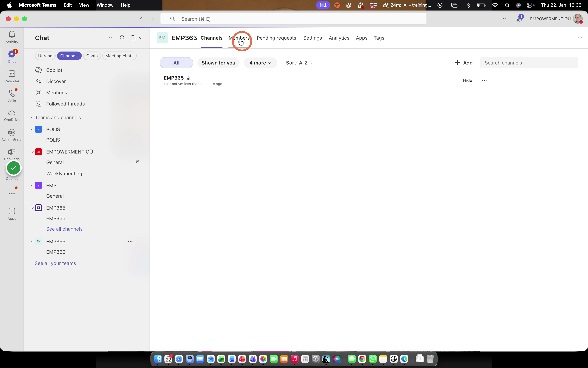The height and width of the screenshot is (368, 588).
Task: Switch to the Members tab
Action: coord(239,38)
